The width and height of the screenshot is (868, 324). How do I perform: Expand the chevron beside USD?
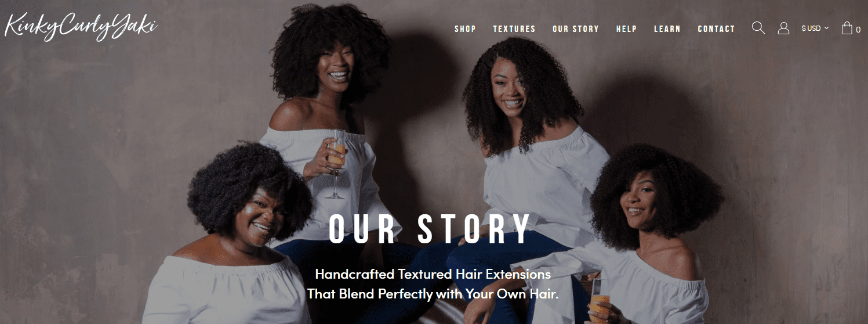pyautogui.click(x=827, y=28)
